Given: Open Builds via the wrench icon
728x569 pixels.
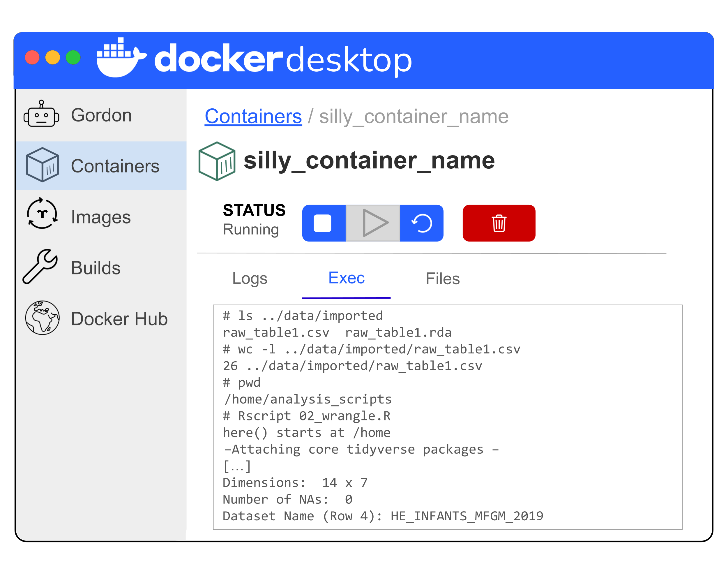Looking at the screenshot, I should (x=40, y=267).
